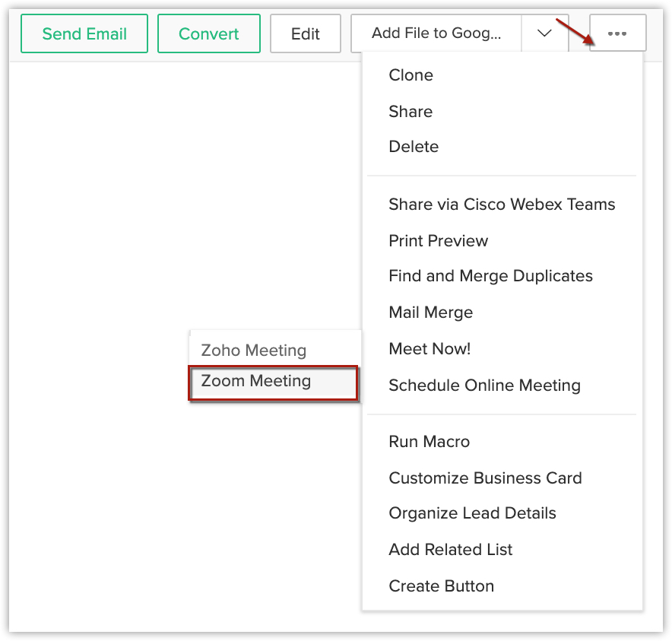Click Add File to Google button
This screenshot has width=672, height=641.
436,34
